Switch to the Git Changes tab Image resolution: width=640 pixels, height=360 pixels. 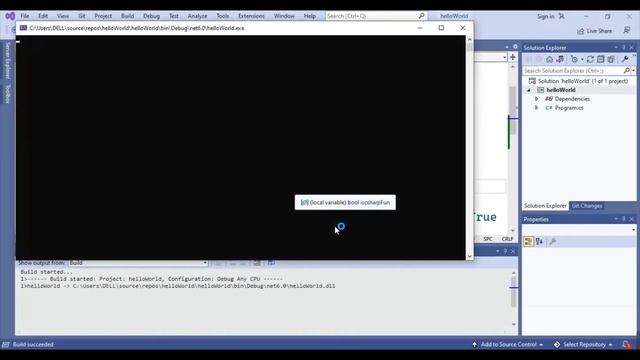[x=587, y=206]
